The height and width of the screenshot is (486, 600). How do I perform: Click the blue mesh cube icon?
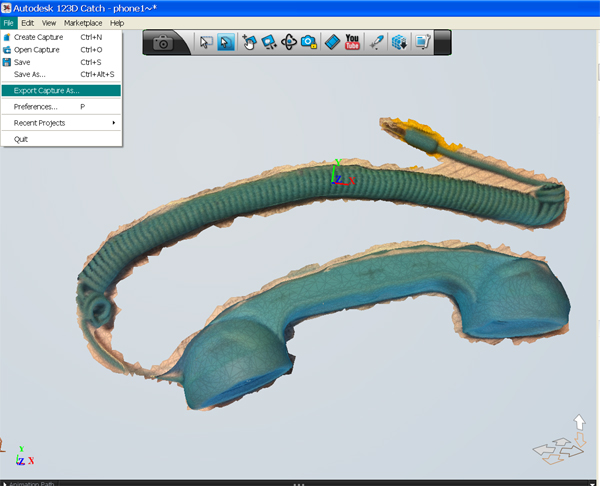click(x=399, y=42)
